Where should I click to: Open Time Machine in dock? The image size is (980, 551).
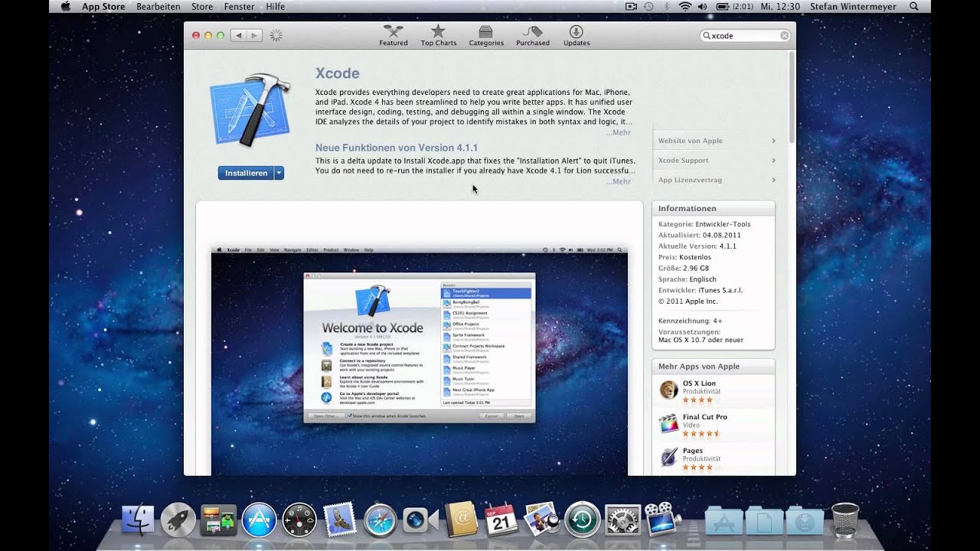coord(583,520)
